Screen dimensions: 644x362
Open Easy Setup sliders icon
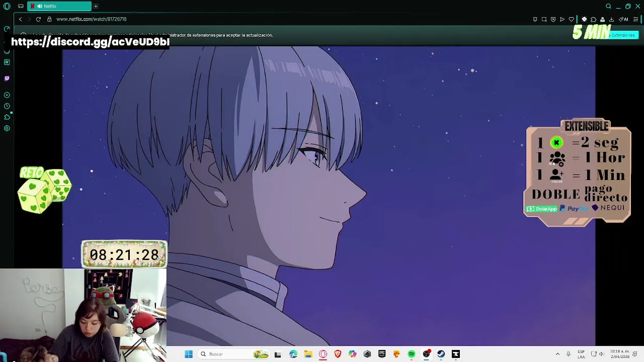635,19
